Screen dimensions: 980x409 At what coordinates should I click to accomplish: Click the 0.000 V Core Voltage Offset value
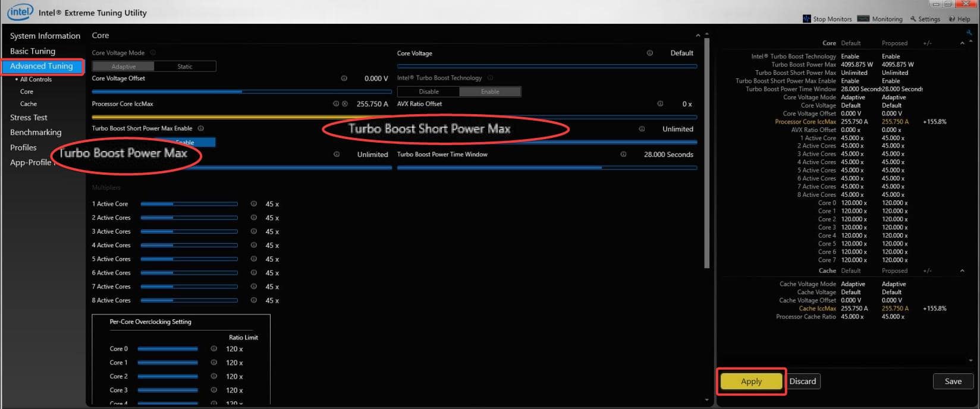[376, 78]
